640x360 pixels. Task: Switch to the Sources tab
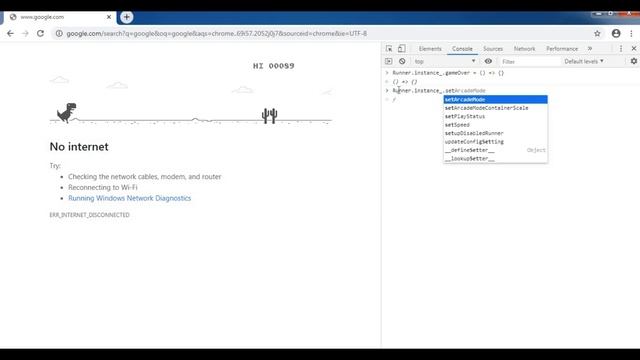[x=493, y=49]
